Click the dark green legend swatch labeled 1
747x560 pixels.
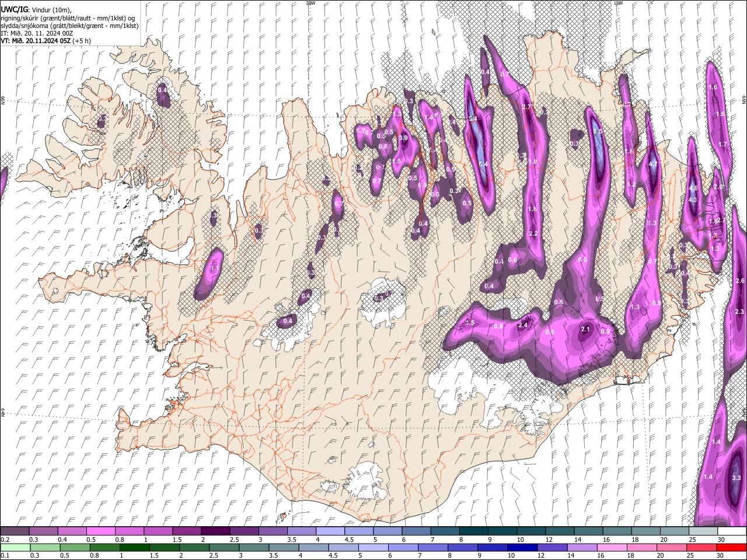tap(135, 547)
